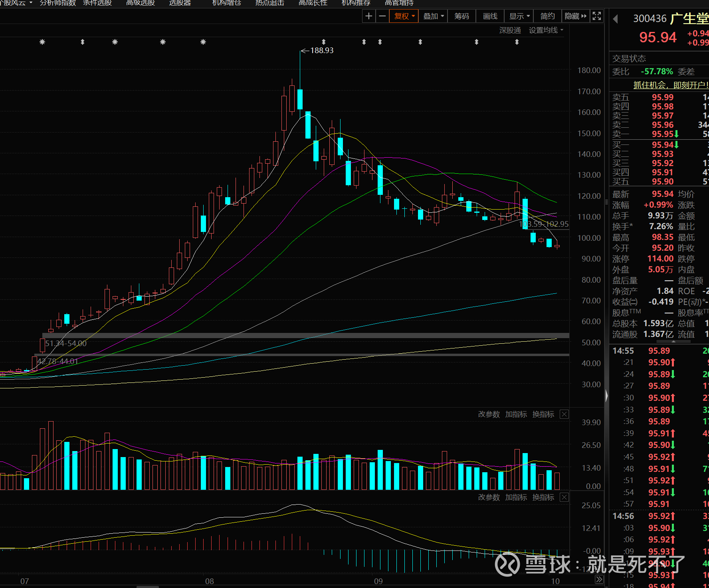The width and height of the screenshot is (709, 588).
Task: Close the MACD indicator panel
Action: (x=564, y=497)
